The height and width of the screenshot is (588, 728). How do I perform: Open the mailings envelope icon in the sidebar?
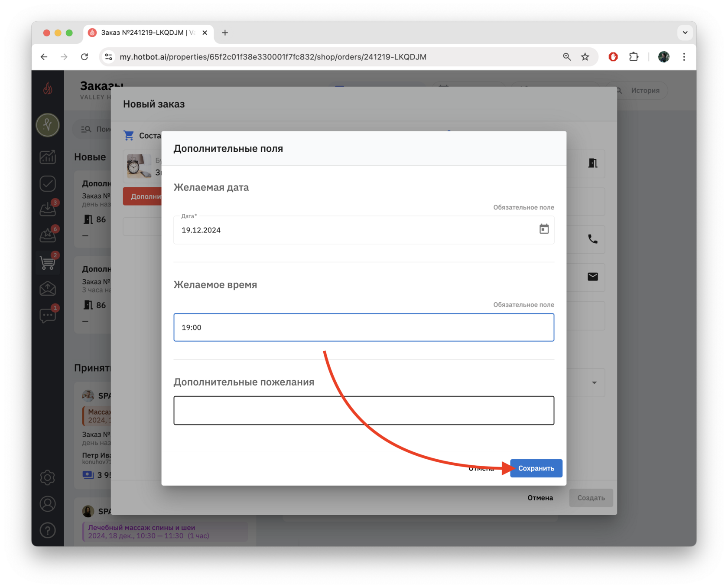tap(48, 288)
